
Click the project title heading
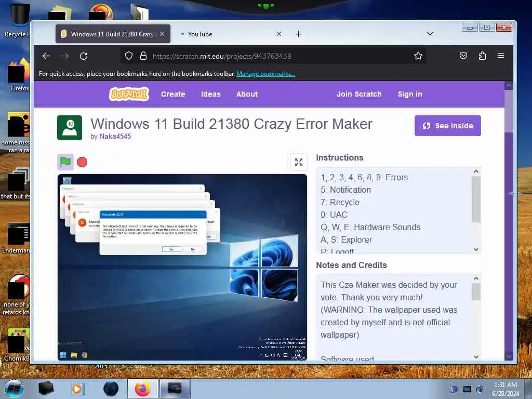coord(231,124)
